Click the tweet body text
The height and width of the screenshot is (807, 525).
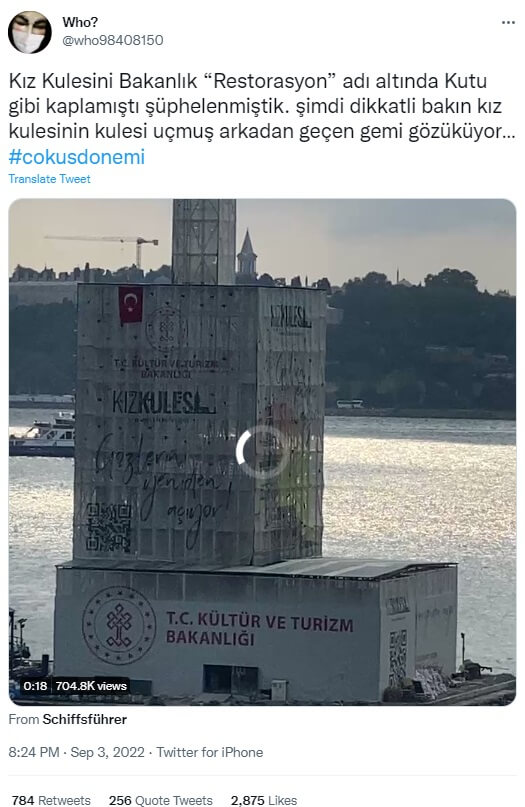[x=262, y=106]
